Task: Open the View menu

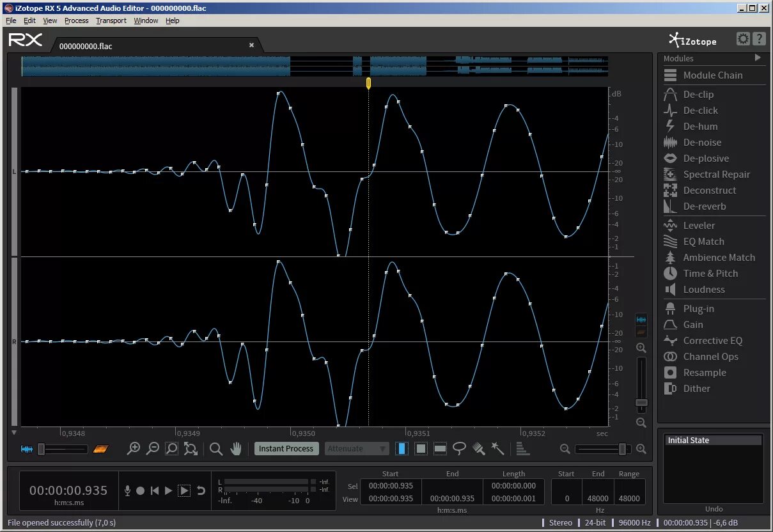Action: 50,20
